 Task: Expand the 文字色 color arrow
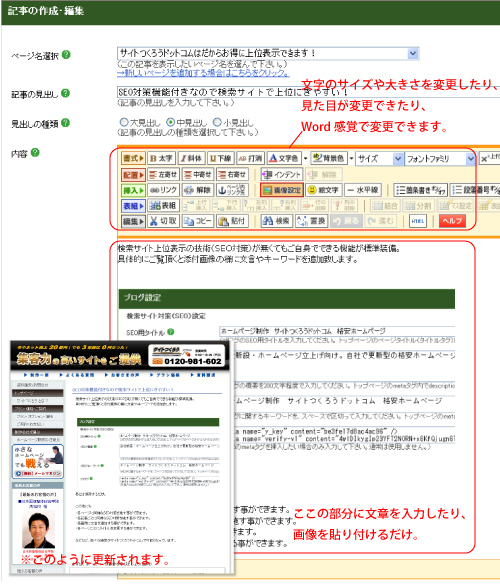pos(306,159)
